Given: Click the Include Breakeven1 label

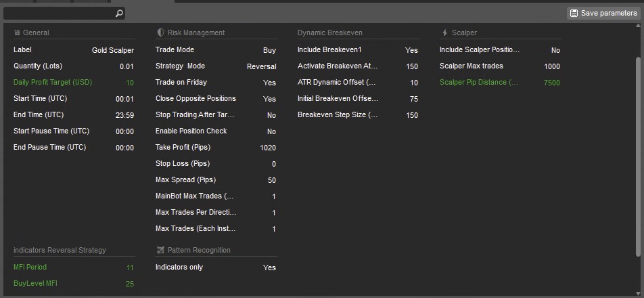Looking at the screenshot, I should pyautogui.click(x=329, y=49).
